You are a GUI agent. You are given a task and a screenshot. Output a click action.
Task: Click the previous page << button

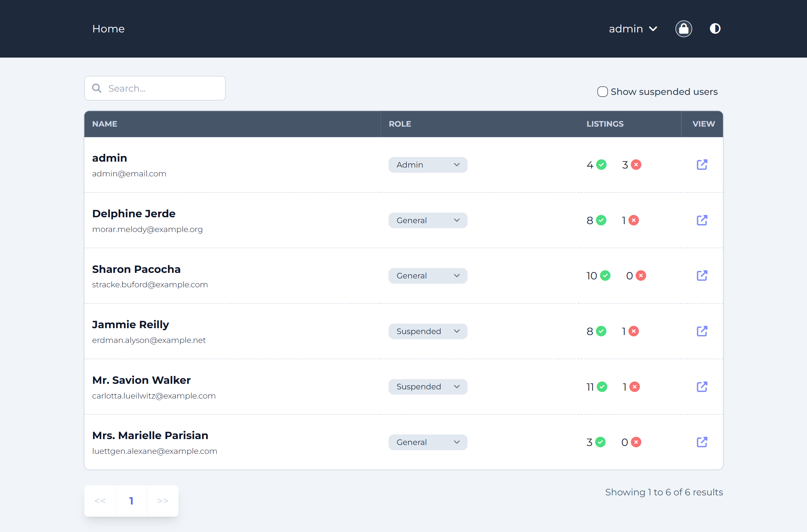click(x=100, y=501)
